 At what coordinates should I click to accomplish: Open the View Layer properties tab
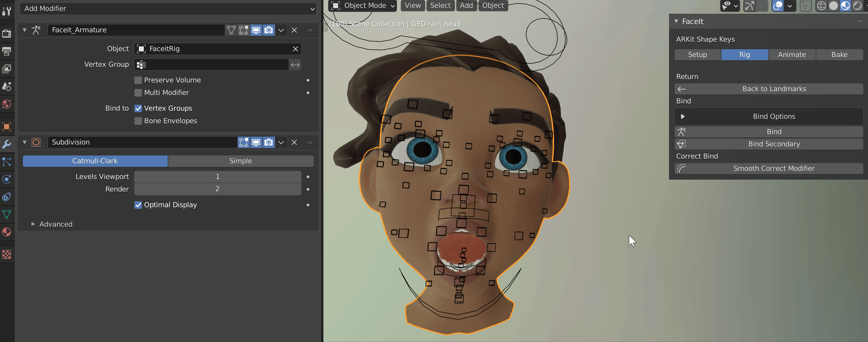(x=7, y=69)
